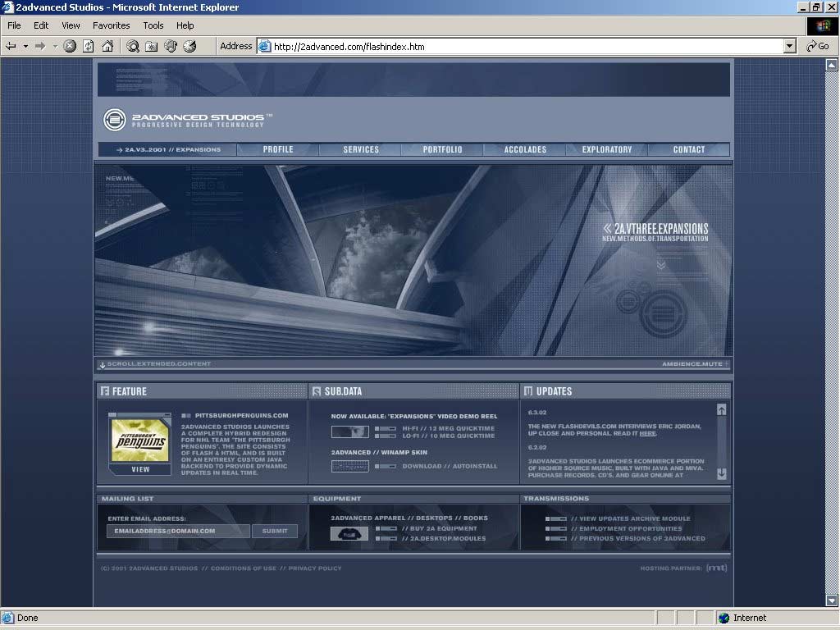840x630 pixels.
Task: Go to the Home page icon
Action: click(106, 47)
